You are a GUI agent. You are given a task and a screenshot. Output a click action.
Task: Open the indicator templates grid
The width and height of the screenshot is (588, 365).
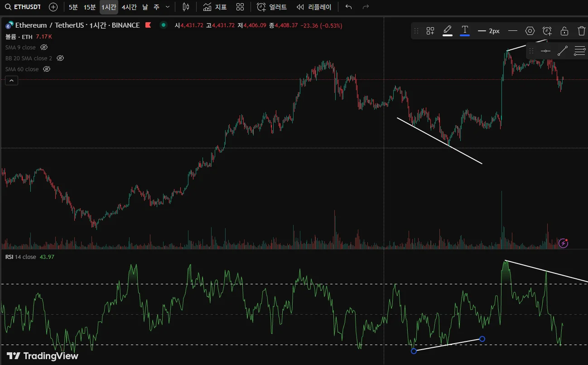240,7
